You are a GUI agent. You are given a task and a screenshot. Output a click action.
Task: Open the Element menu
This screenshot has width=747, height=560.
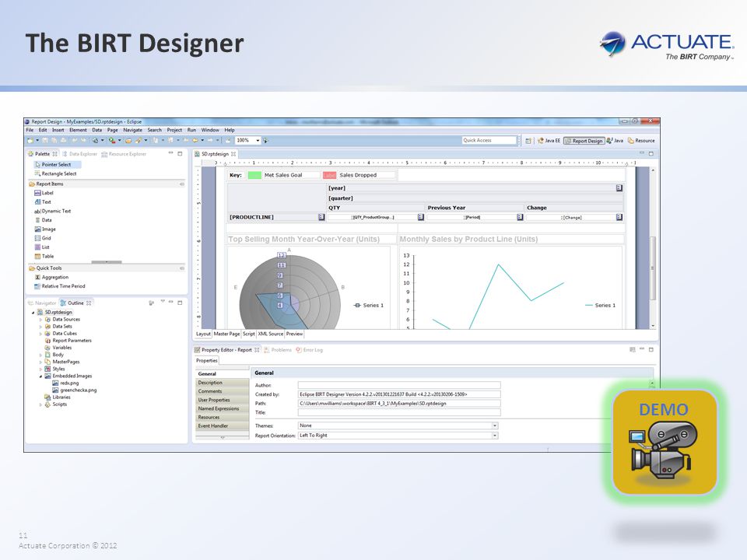coord(78,130)
